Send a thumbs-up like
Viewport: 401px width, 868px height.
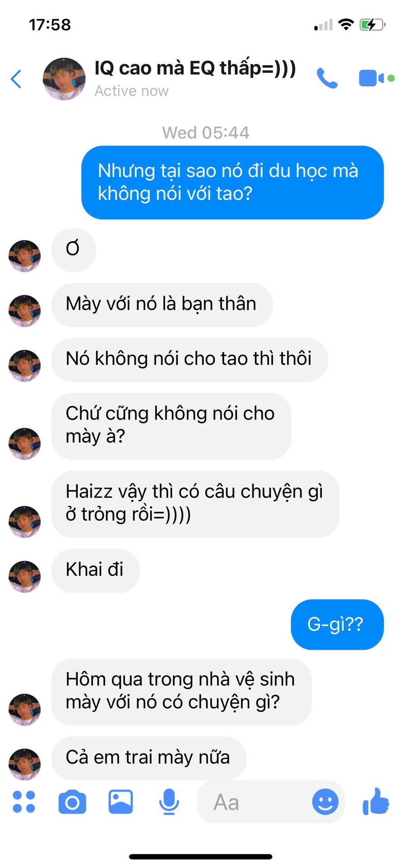(376, 801)
